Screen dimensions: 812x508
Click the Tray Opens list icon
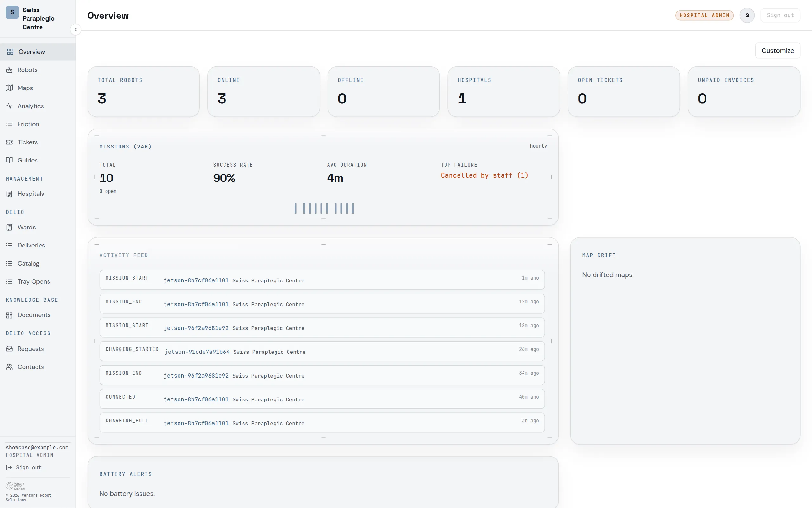10,281
